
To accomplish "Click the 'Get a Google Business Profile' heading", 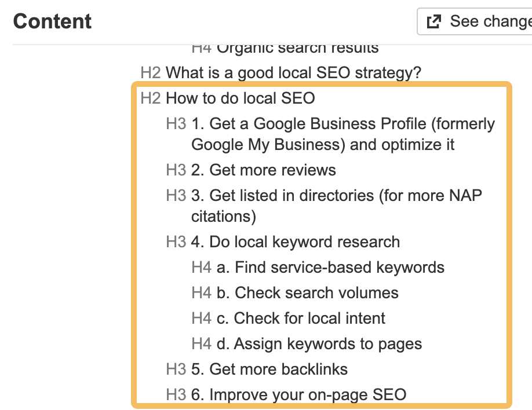I will click(x=342, y=134).
